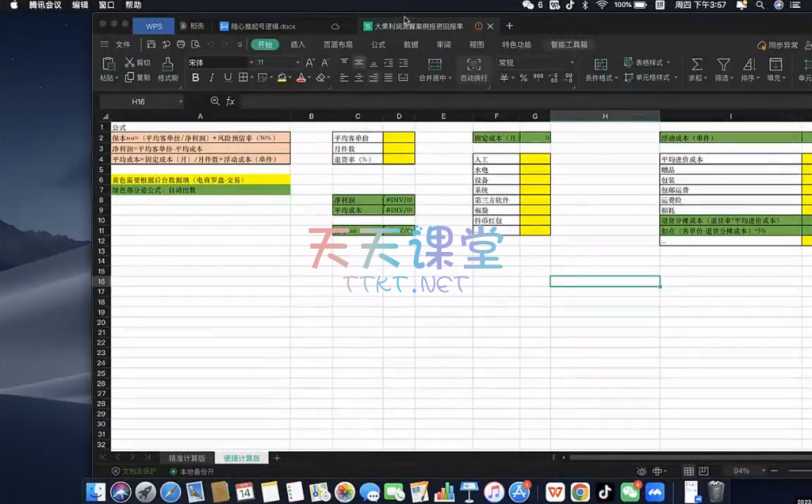Click the Cut (剪切) scissors icon

[129, 63]
